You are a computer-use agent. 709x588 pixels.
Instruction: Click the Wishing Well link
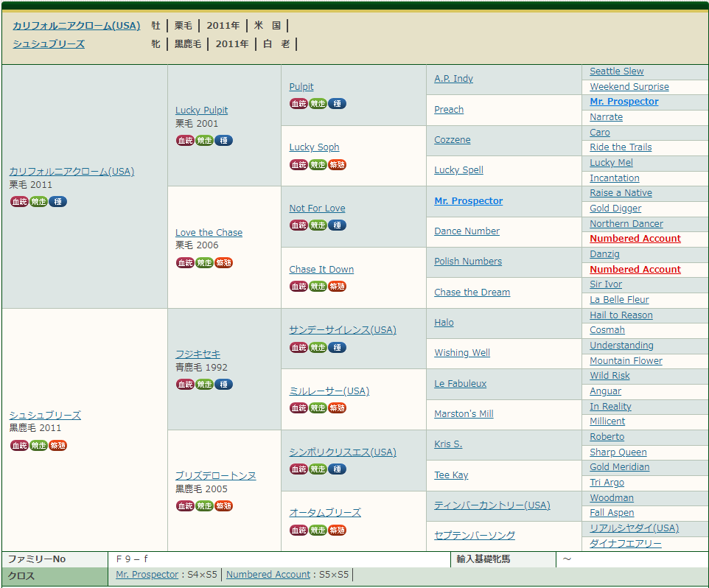(462, 352)
